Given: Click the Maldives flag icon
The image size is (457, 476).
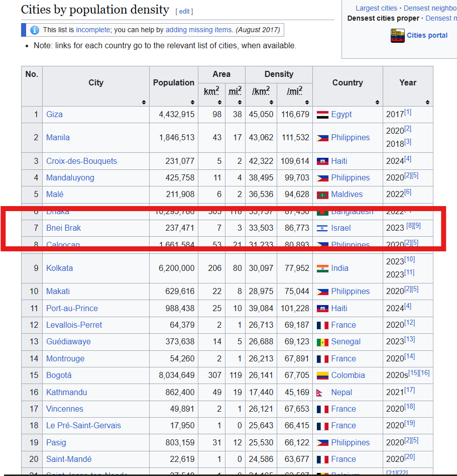Looking at the screenshot, I should pyautogui.click(x=322, y=195).
